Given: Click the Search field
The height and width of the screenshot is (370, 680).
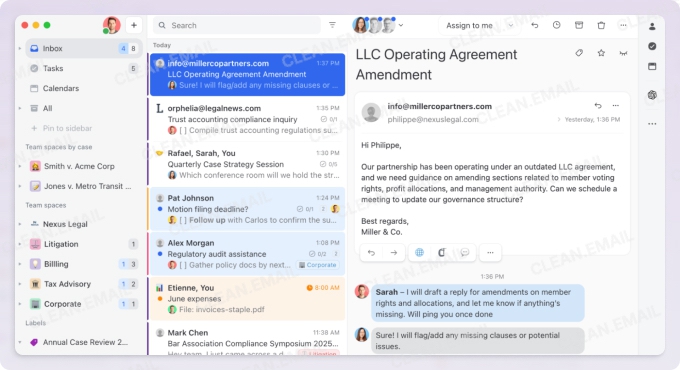Looking at the screenshot, I should [x=238, y=26].
